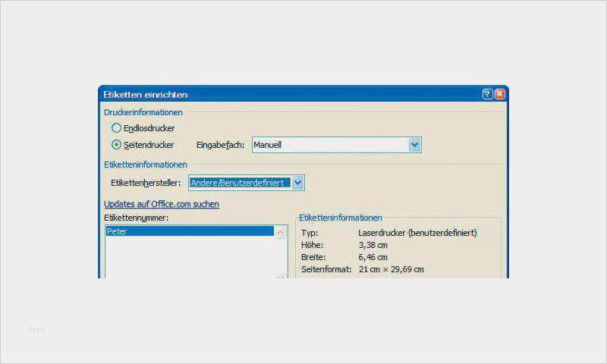Click the Laserdrucker (benutzerdefiniert) type value
The image size is (607, 364).
click(417, 234)
